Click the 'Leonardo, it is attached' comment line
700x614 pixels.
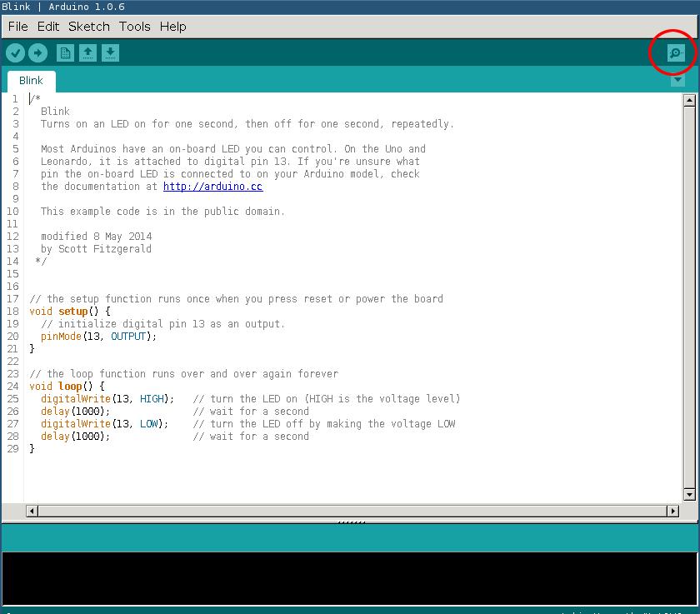(x=230, y=162)
